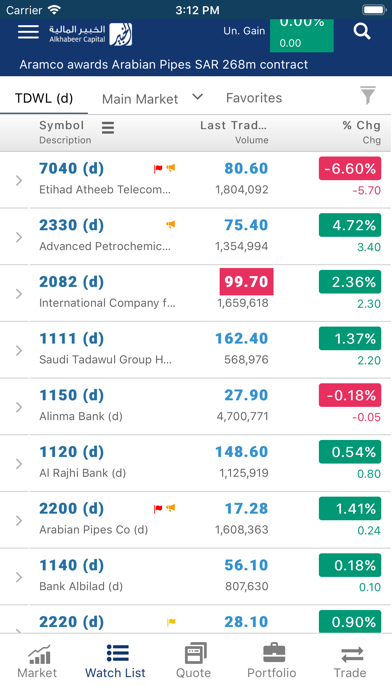This screenshot has height=696, width=392.
Task: Open the Aramco awards Arabian Pipes news headline
Action: [163, 64]
